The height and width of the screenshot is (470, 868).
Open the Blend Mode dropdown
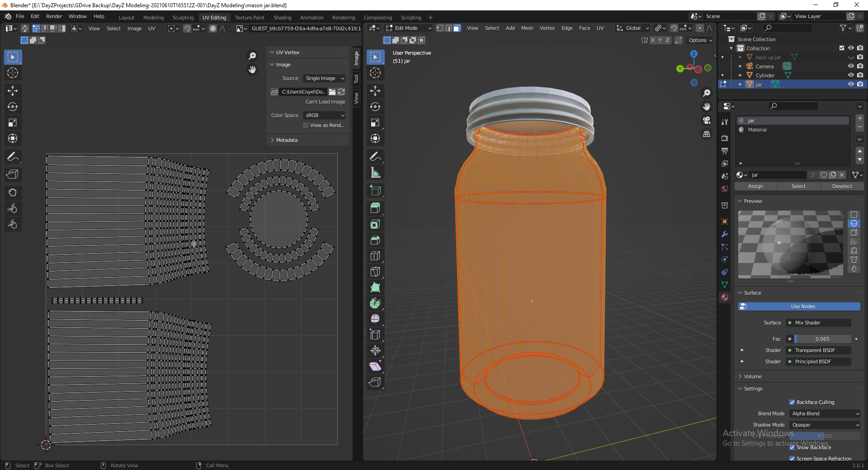(x=824, y=414)
